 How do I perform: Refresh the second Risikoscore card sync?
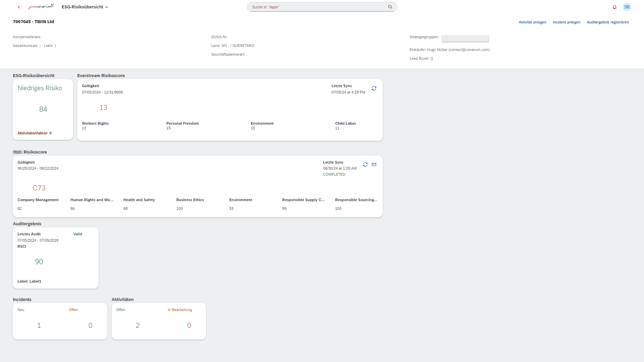click(x=365, y=165)
